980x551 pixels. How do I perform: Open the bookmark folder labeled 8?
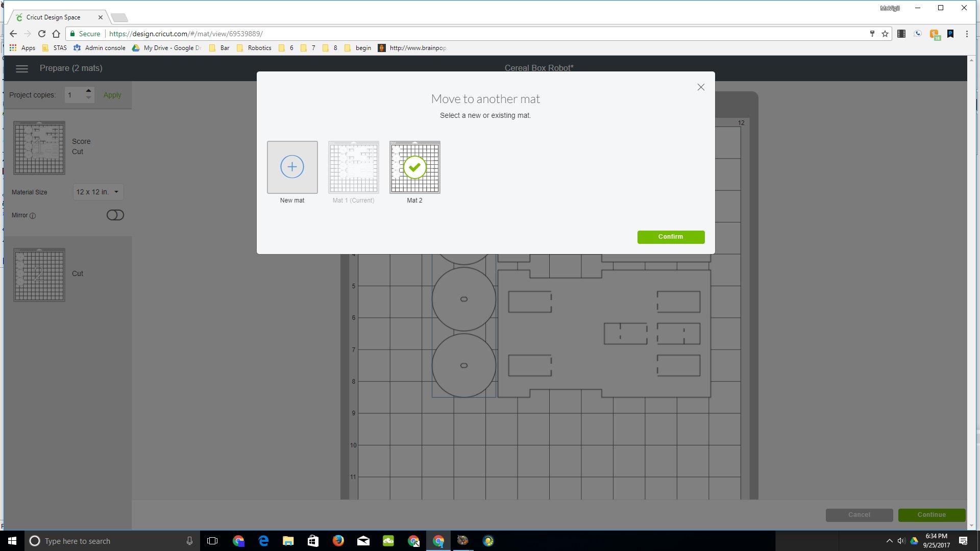click(330, 48)
